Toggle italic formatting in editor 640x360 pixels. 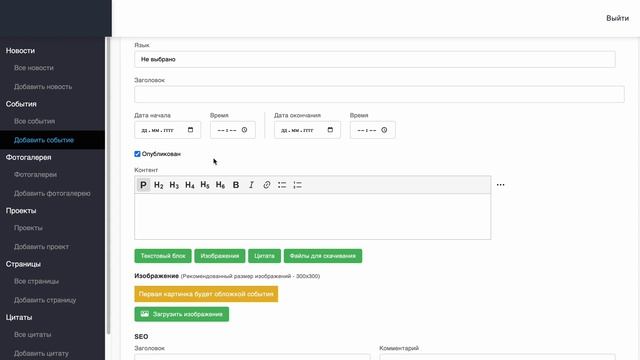(x=251, y=185)
